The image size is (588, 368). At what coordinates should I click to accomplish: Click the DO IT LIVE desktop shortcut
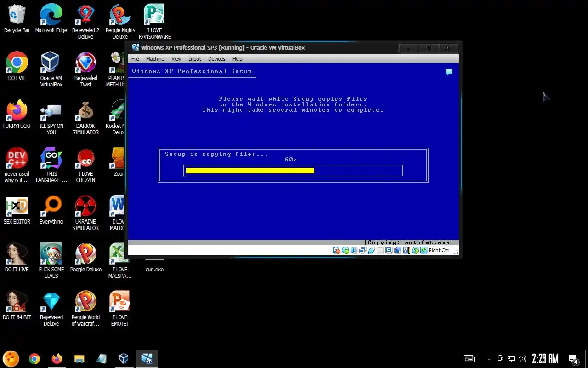click(x=17, y=258)
